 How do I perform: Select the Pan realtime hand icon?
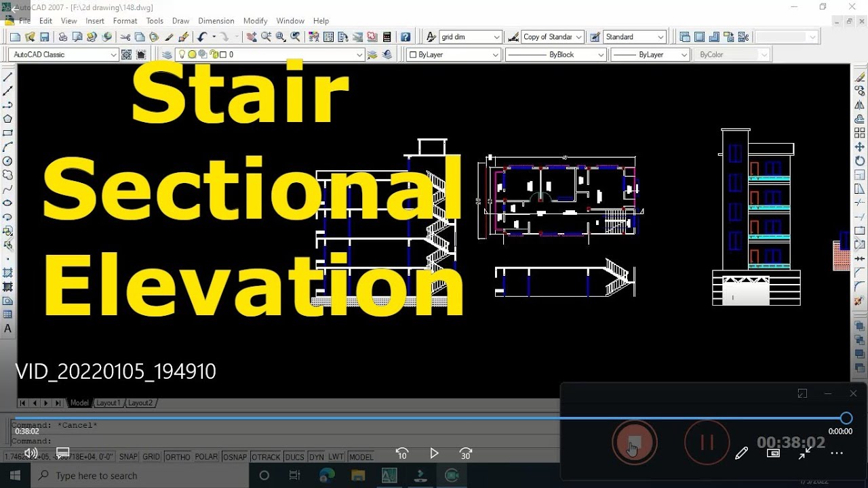tap(252, 37)
